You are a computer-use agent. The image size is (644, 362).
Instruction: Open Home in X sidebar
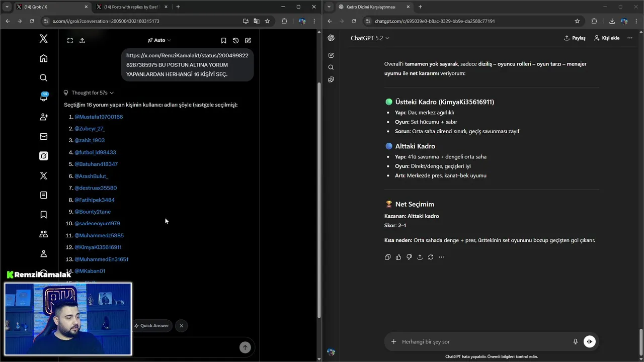[x=44, y=58]
